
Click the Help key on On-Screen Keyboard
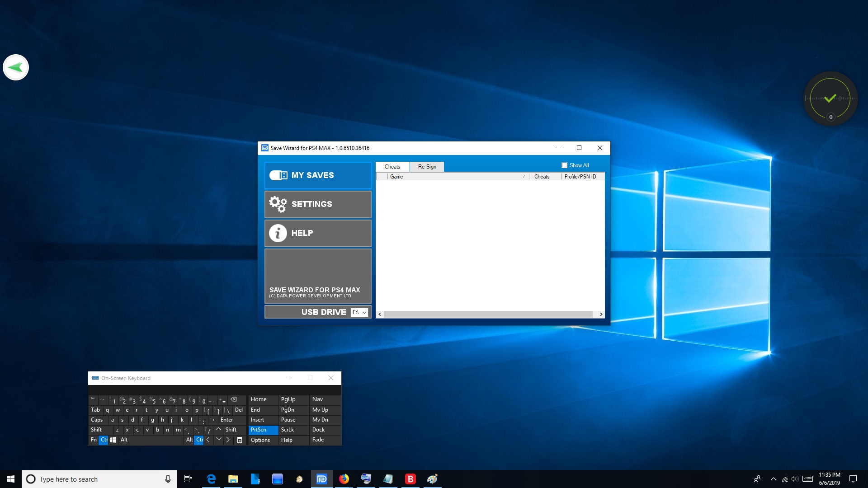(x=293, y=440)
